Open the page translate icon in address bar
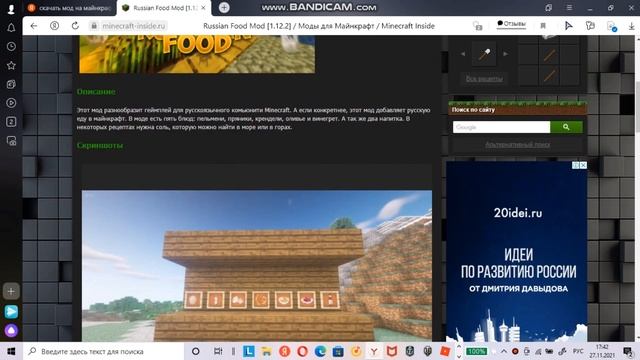The image size is (640, 360). (478, 26)
